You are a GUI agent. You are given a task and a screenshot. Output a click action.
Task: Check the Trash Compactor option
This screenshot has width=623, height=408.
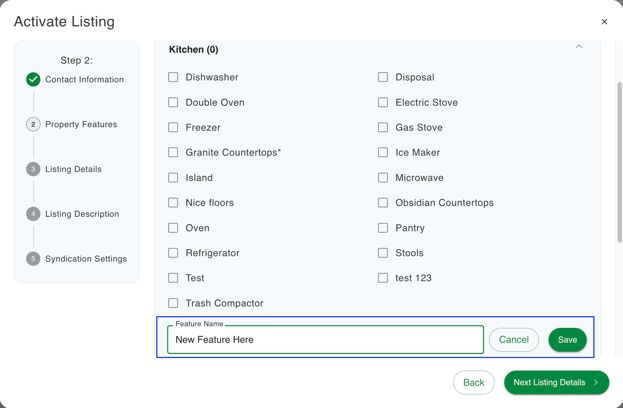pyautogui.click(x=173, y=303)
